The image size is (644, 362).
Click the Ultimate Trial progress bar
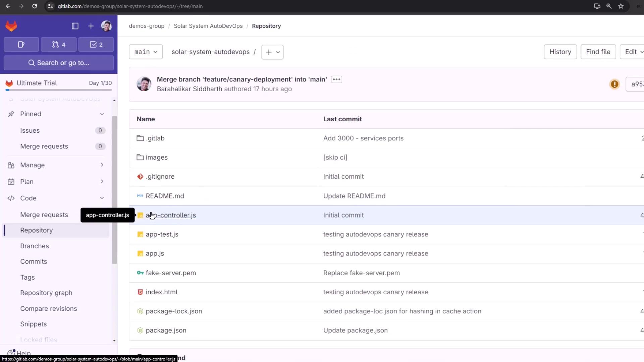click(x=59, y=90)
